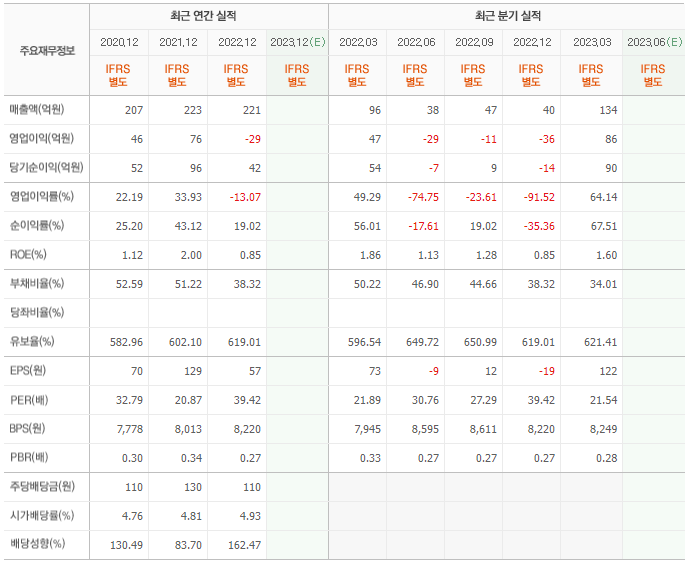The image size is (689, 563).
Task: Click the 2023.03 quarterly column header
Action: [x=592, y=42]
